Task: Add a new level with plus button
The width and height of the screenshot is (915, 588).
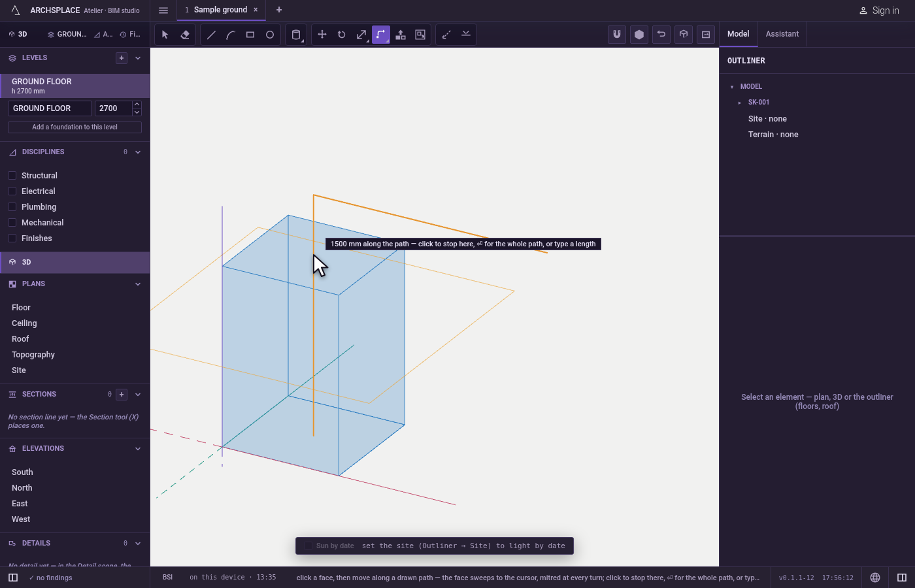Action: [x=122, y=58]
